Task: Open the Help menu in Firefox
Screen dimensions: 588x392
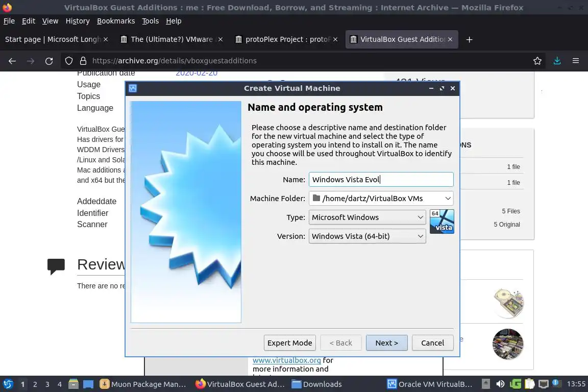Action: (x=174, y=21)
